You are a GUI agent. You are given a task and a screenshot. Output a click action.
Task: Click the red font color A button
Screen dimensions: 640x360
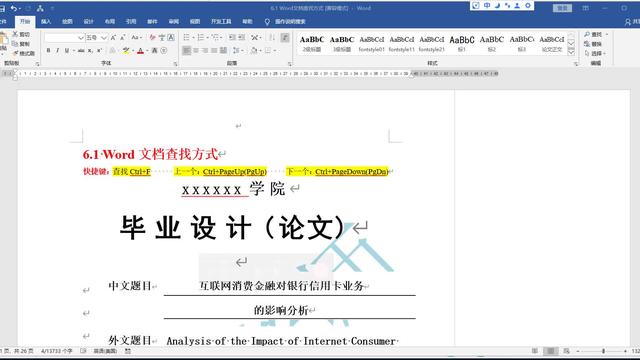point(140,51)
